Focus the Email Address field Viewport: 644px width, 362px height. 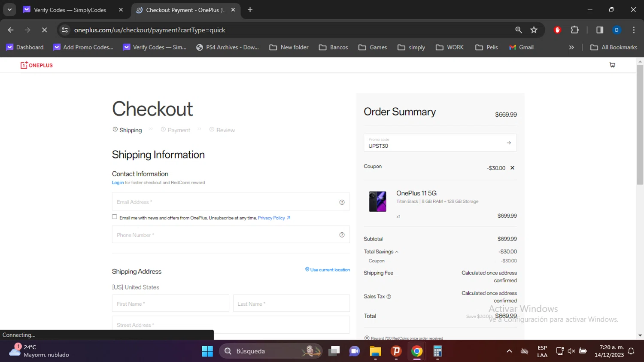231,202
